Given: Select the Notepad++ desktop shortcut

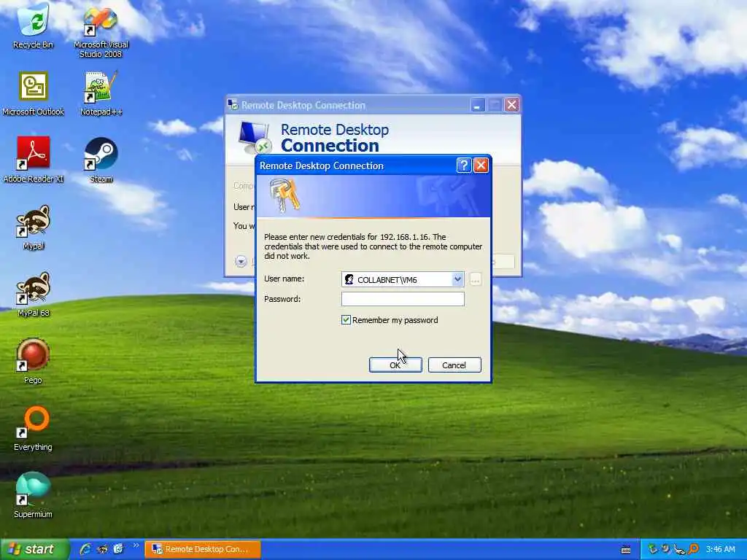Looking at the screenshot, I should (x=101, y=94).
